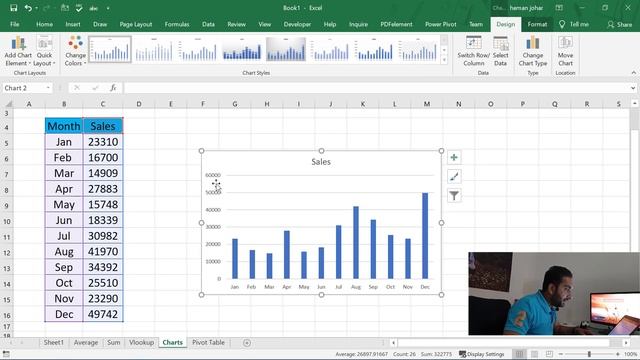
Task: Select the cell containing 23310
Action: click(x=103, y=142)
